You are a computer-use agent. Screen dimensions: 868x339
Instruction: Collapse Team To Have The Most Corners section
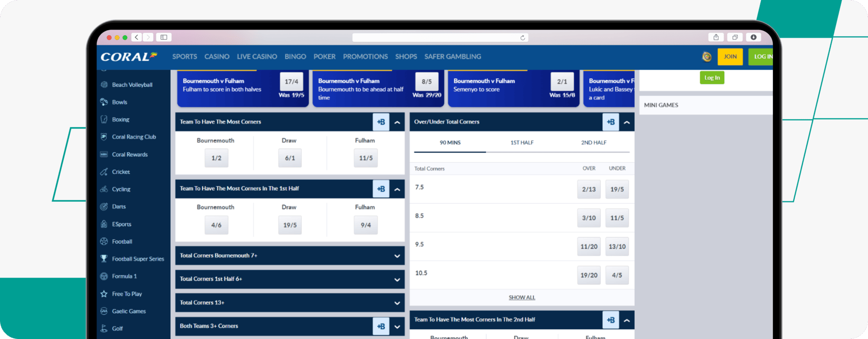tap(397, 122)
